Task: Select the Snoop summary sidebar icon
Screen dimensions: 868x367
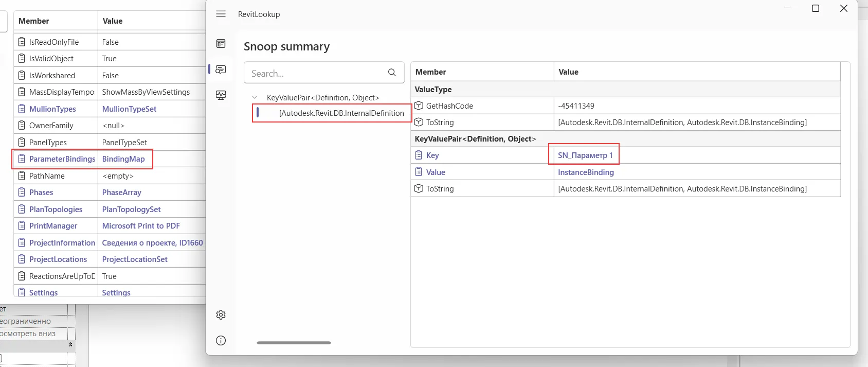Action: (x=221, y=69)
